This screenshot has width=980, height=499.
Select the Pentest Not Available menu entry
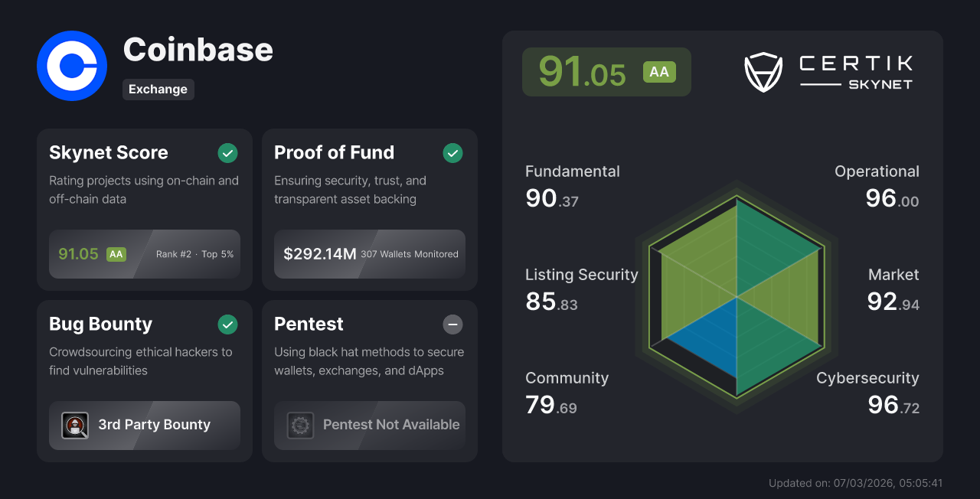390,425
